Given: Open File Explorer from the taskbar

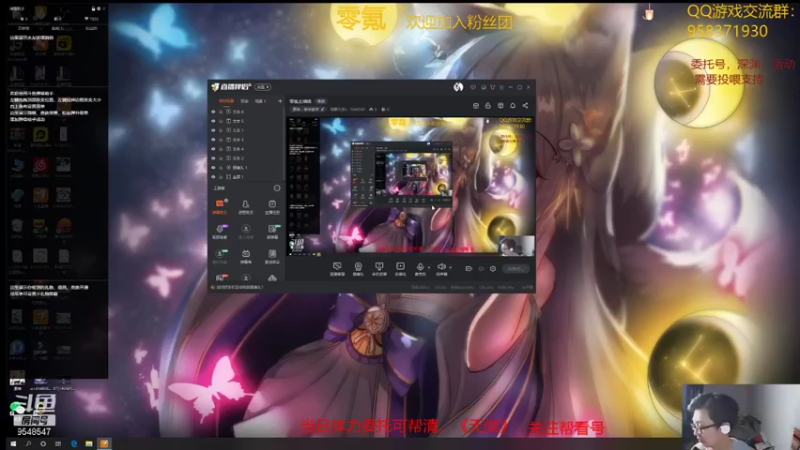Looking at the screenshot, I should [89, 444].
